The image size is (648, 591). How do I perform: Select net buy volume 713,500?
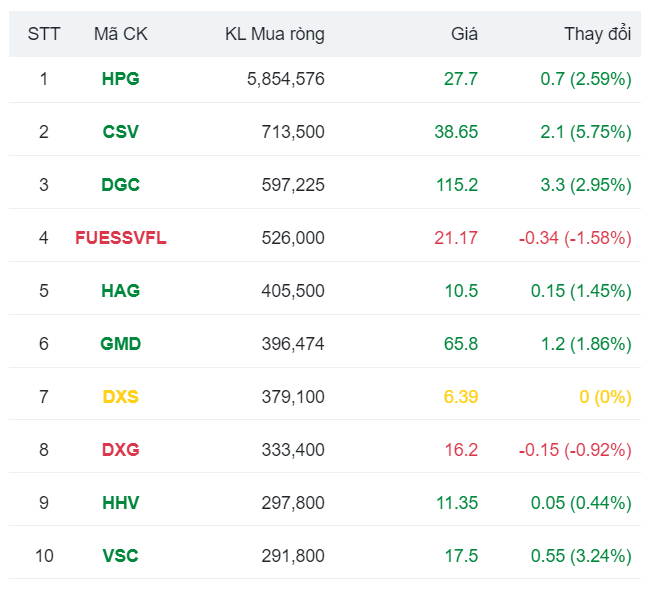pos(293,132)
